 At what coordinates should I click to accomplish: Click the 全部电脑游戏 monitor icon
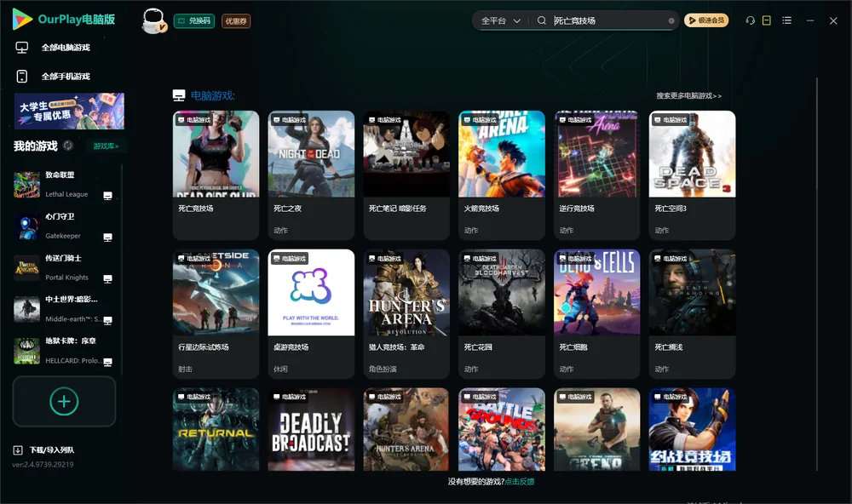click(22, 48)
